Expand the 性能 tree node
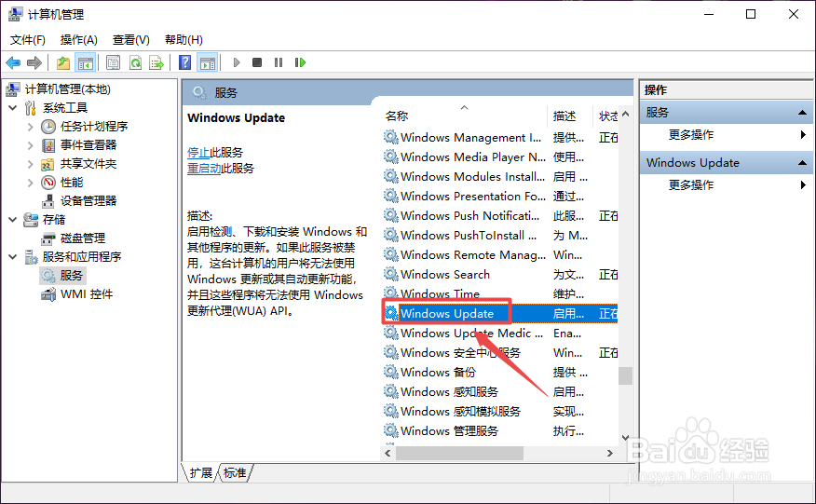Image resolution: width=816 pixels, height=504 pixels. tap(30, 183)
